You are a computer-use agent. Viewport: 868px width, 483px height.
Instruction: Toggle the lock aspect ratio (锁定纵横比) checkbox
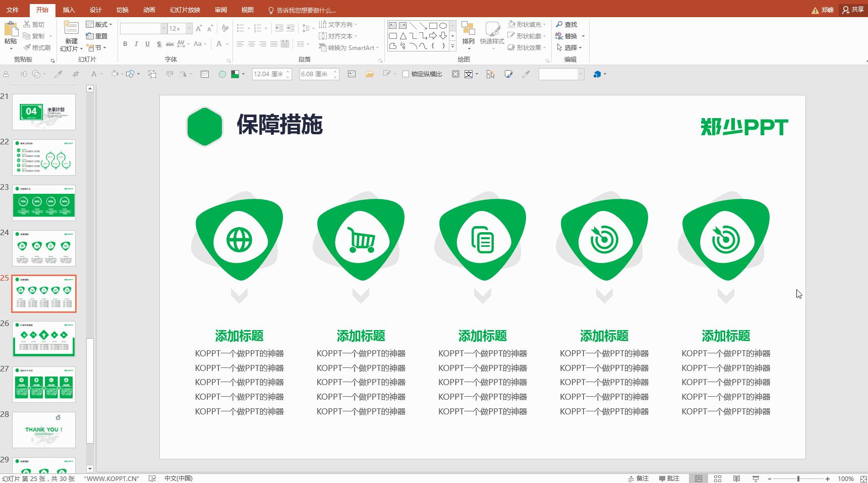point(406,74)
